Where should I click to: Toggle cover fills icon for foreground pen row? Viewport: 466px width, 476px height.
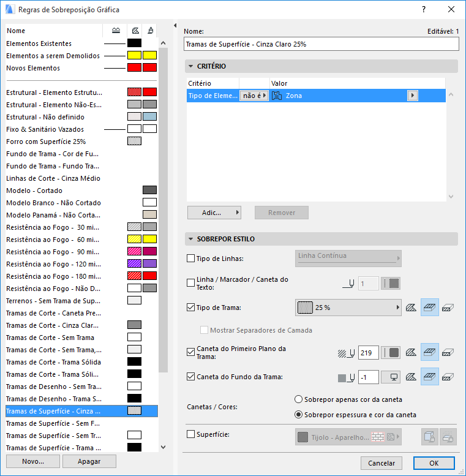(x=430, y=352)
